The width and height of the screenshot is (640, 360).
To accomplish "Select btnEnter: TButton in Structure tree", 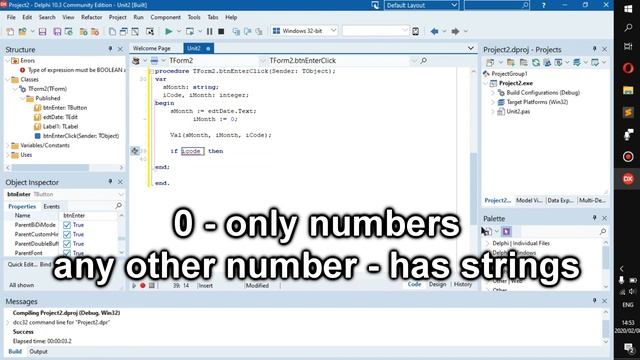I will (x=65, y=108).
